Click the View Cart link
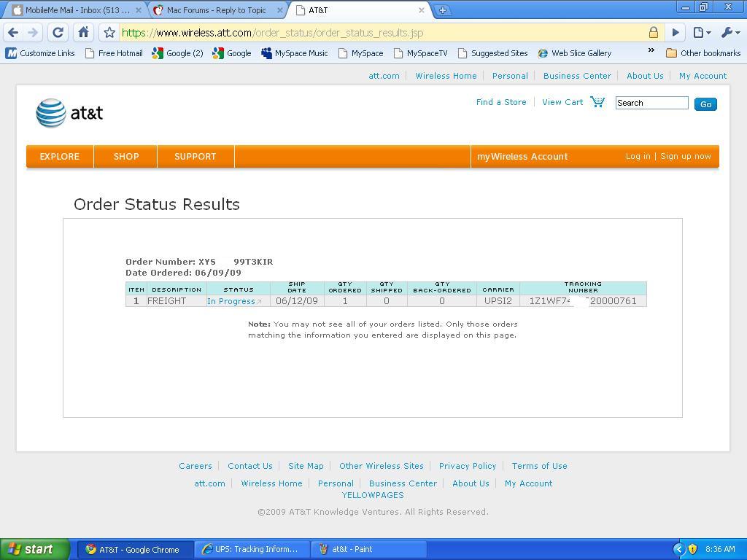This screenshot has height=560, width=747. click(x=562, y=102)
